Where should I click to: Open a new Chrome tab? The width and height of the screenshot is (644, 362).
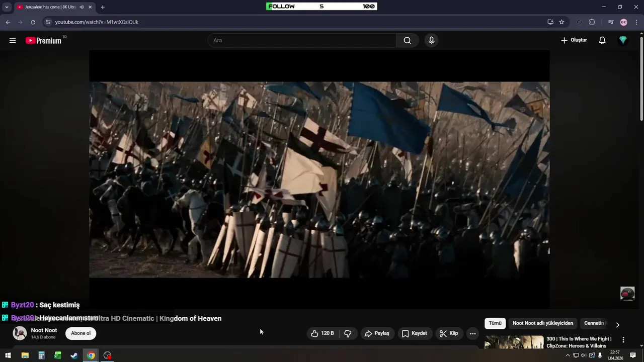click(x=103, y=7)
